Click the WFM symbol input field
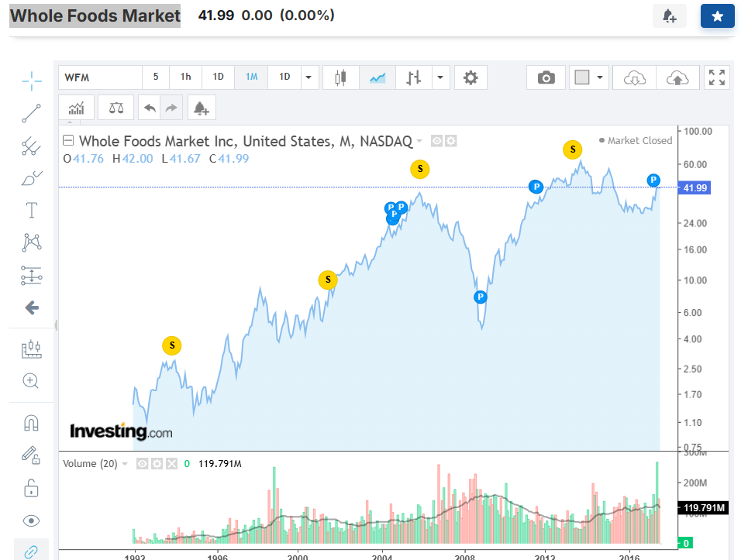The image size is (748, 560). tap(101, 77)
